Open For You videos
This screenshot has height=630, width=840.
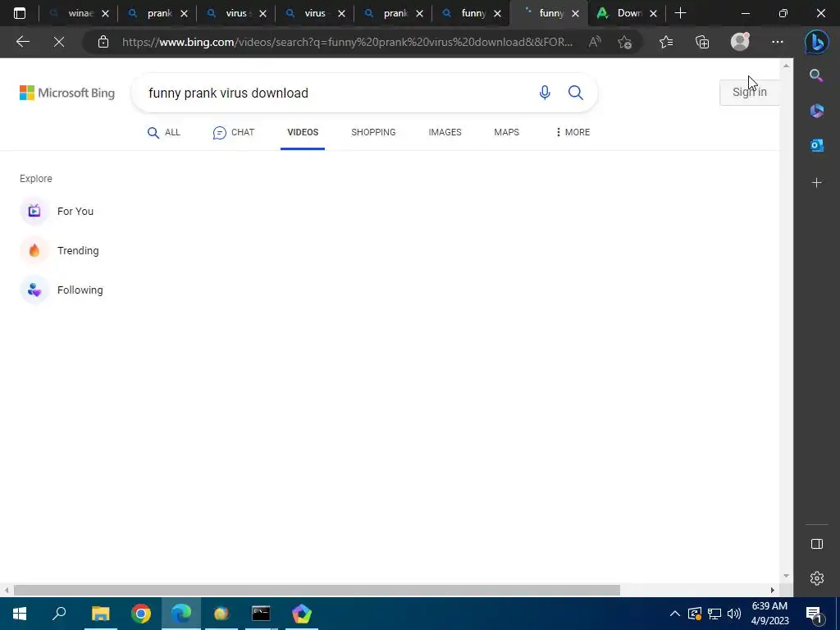pyautogui.click(x=57, y=211)
